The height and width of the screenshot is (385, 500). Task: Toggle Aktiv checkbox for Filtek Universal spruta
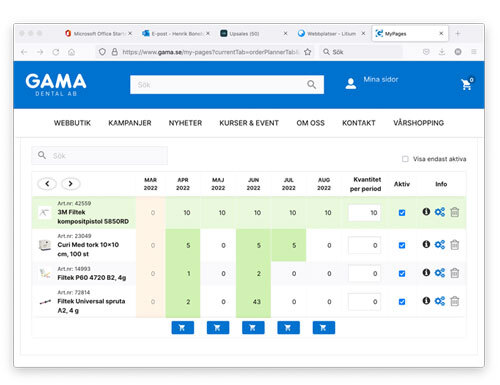coord(402,302)
